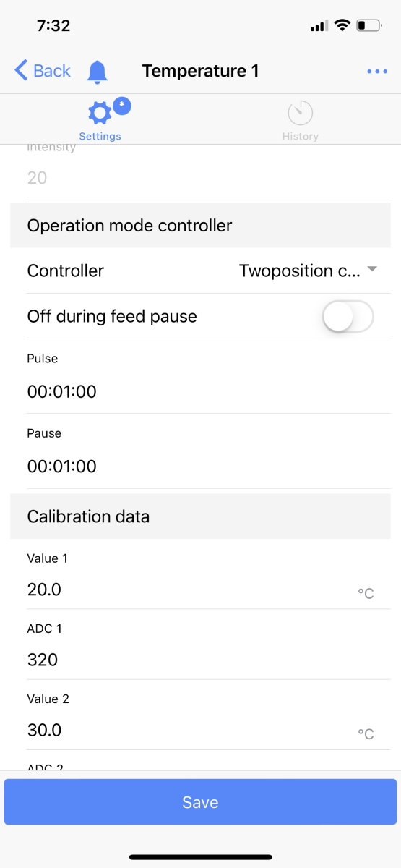Screen dimensions: 401x868
Task: Open the three-dots more options menu
Action: [378, 71]
